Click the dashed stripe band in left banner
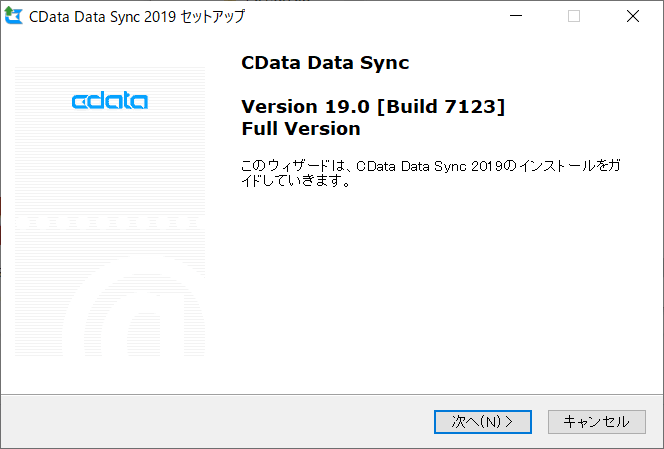The width and height of the screenshot is (664, 449). (110, 222)
